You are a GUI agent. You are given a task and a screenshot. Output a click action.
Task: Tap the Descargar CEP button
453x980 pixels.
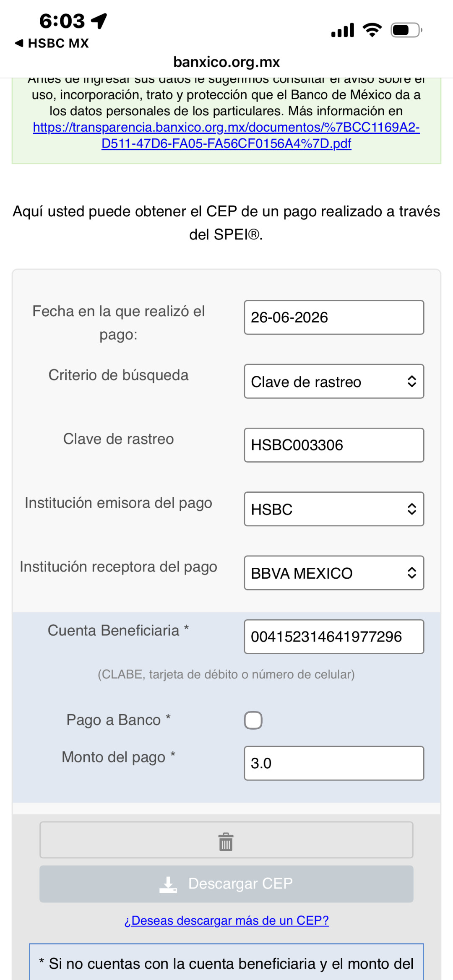coord(226,884)
